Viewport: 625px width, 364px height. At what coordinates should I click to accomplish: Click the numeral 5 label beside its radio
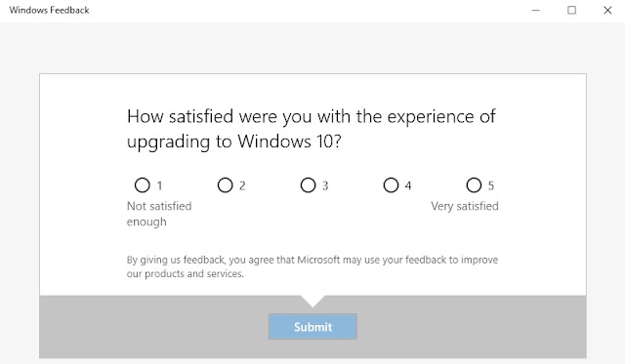491,185
